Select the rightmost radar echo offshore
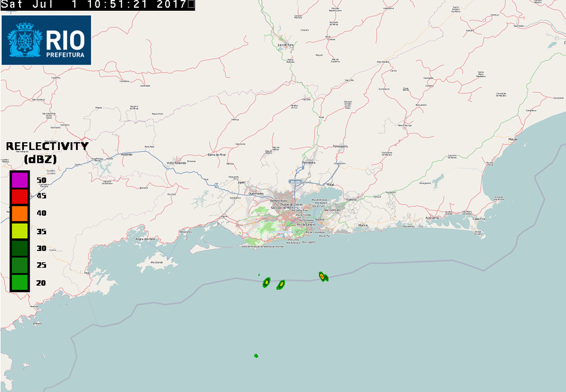566x392 pixels. pyautogui.click(x=323, y=277)
